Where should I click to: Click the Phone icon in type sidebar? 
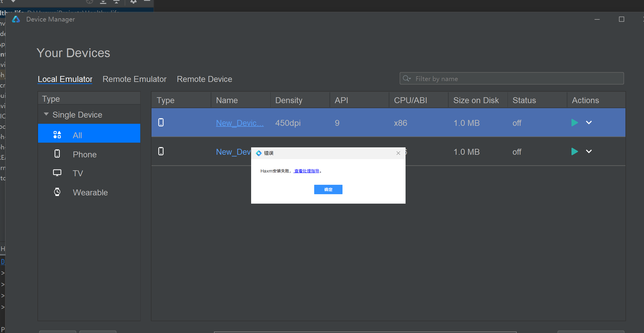click(57, 154)
